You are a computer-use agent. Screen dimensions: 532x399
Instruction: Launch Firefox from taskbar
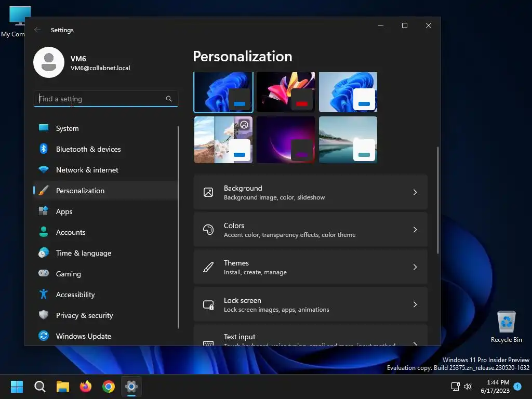[x=86, y=387]
